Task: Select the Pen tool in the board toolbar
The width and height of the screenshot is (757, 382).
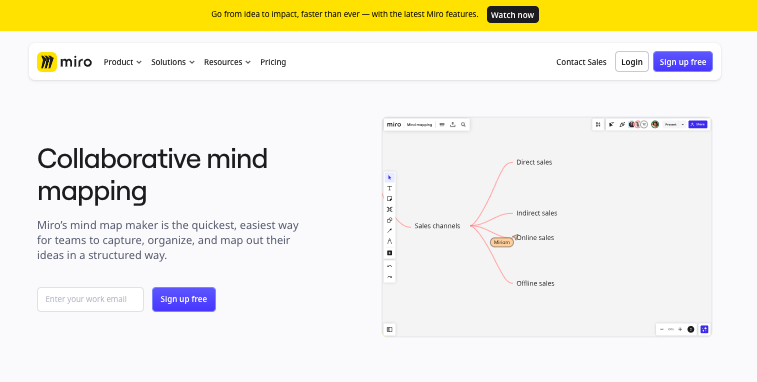Action: click(390, 241)
